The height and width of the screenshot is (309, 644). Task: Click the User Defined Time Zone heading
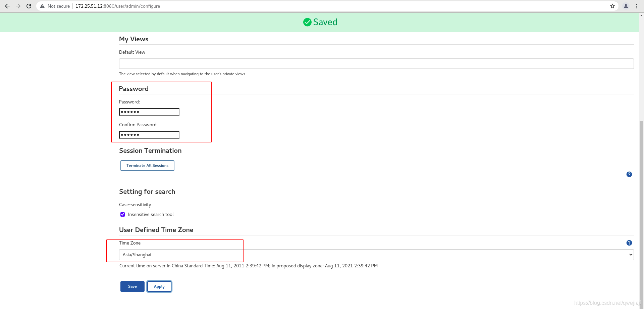tap(156, 230)
